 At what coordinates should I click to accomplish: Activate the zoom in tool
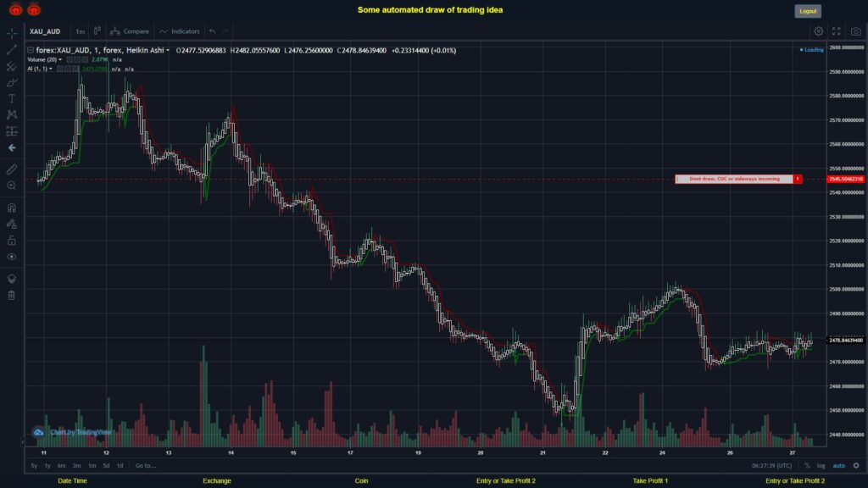pos(12,186)
